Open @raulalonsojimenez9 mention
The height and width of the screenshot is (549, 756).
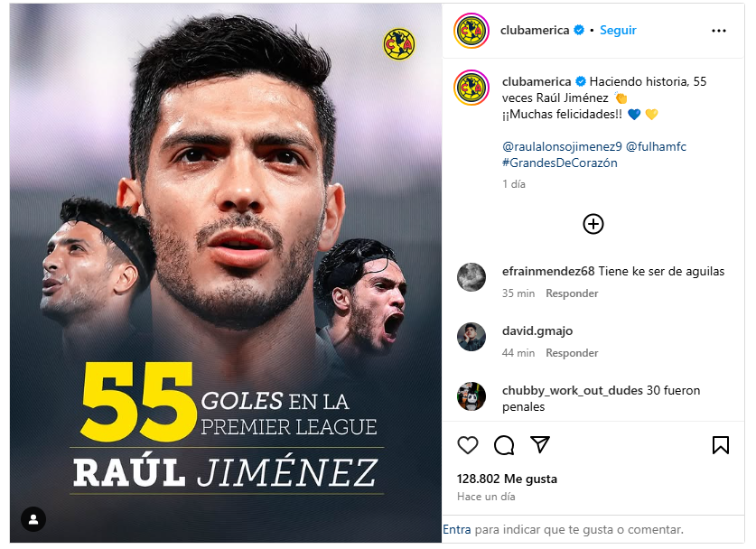point(562,146)
